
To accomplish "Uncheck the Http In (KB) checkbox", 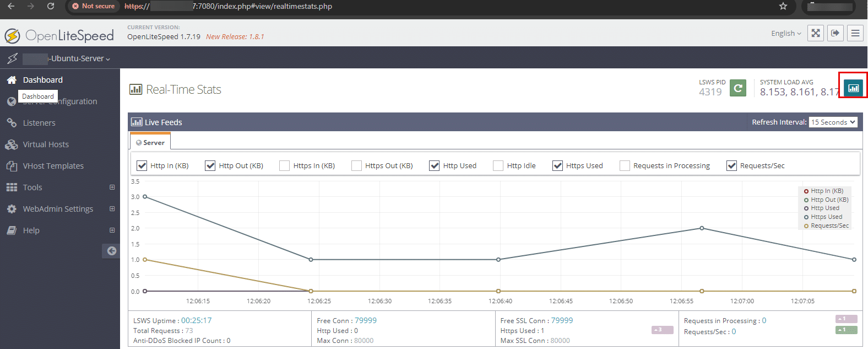I will tap(142, 165).
